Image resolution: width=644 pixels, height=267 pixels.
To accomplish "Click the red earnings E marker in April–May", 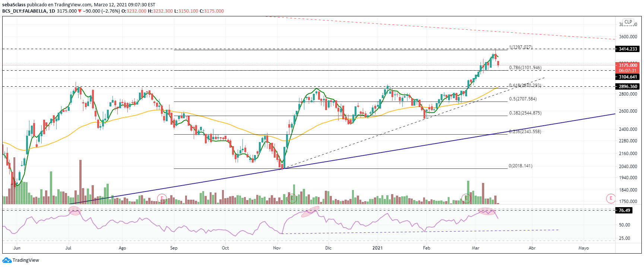I will point(610,198).
